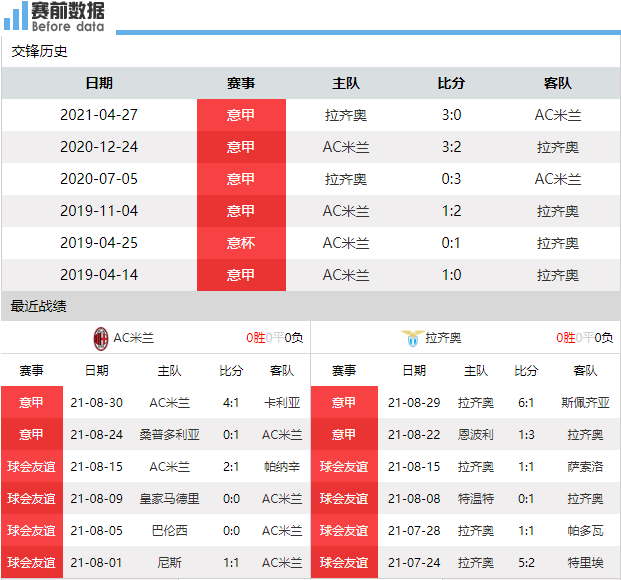Click score 1:0 of 2019-04-14 match
Image resolution: width=621 pixels, height=580 pixels.
[x=451, y=275]
